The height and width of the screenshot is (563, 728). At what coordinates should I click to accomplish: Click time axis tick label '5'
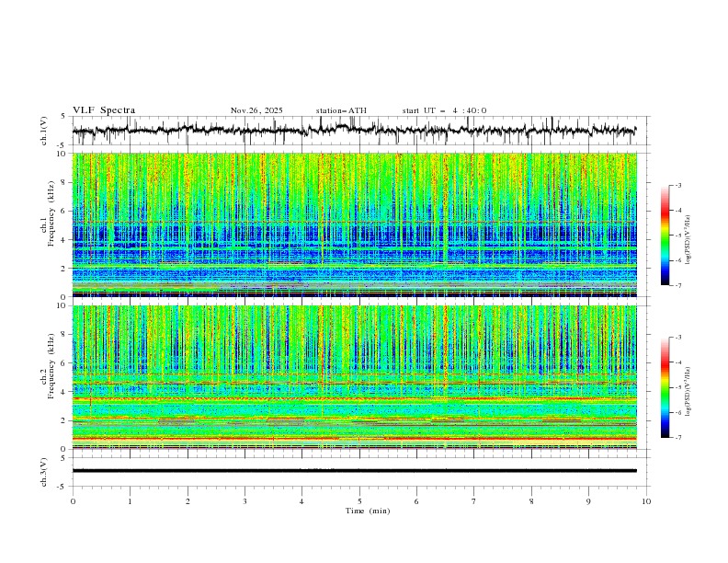click(x=359, y=501)
